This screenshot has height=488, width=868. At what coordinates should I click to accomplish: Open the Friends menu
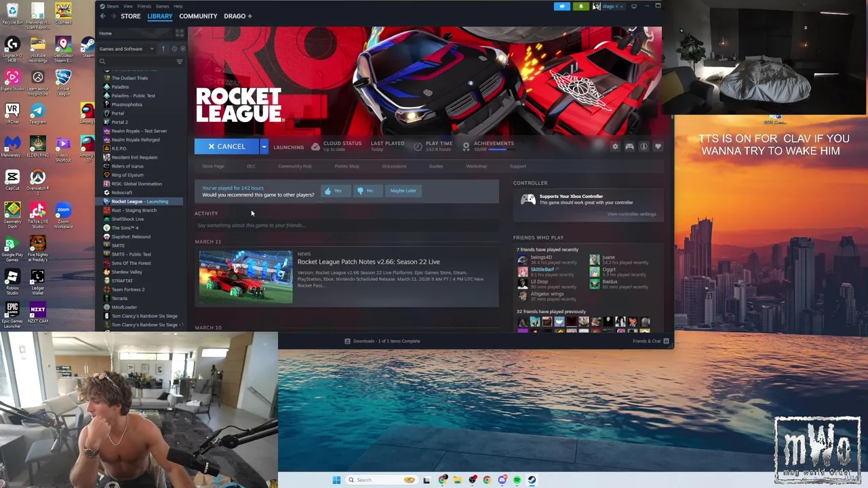pos(143,6)
